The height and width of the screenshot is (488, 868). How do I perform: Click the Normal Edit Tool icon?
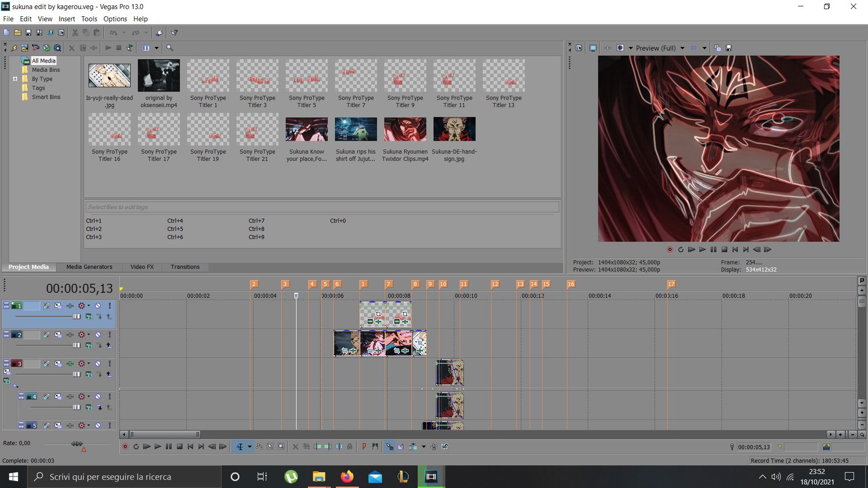pyautogui.click(x=239, y=446)
